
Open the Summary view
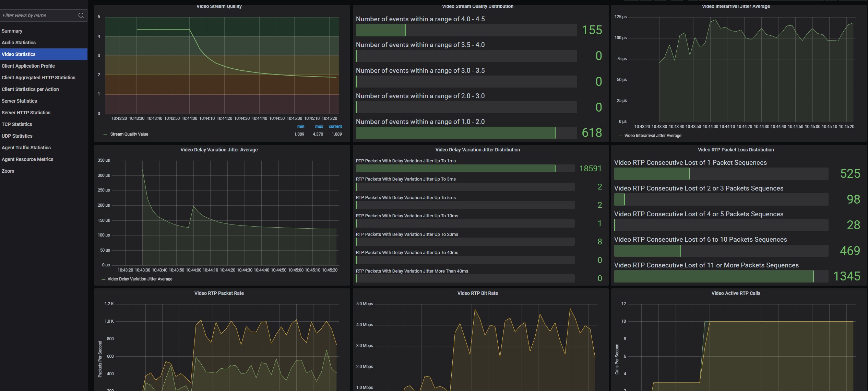(12, 31)
